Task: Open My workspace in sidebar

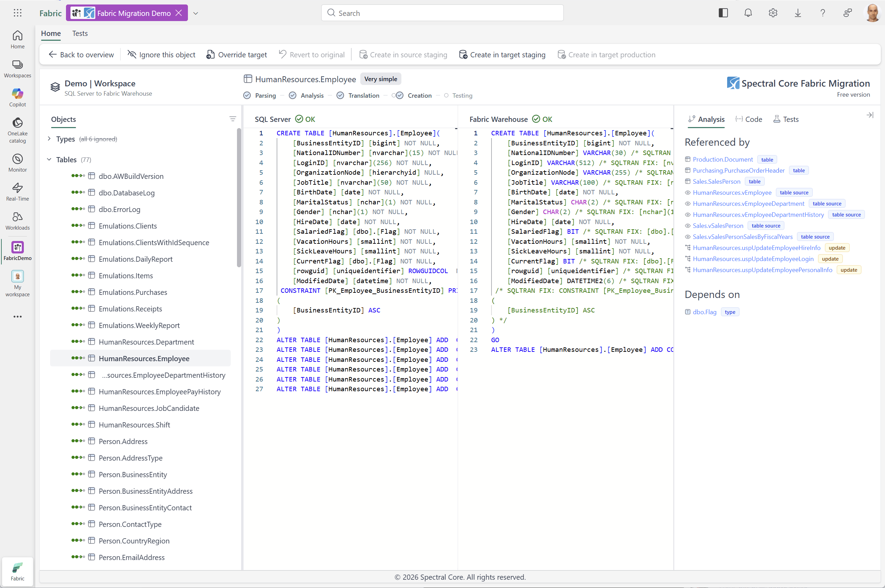Action: click(x=18, y=283)
